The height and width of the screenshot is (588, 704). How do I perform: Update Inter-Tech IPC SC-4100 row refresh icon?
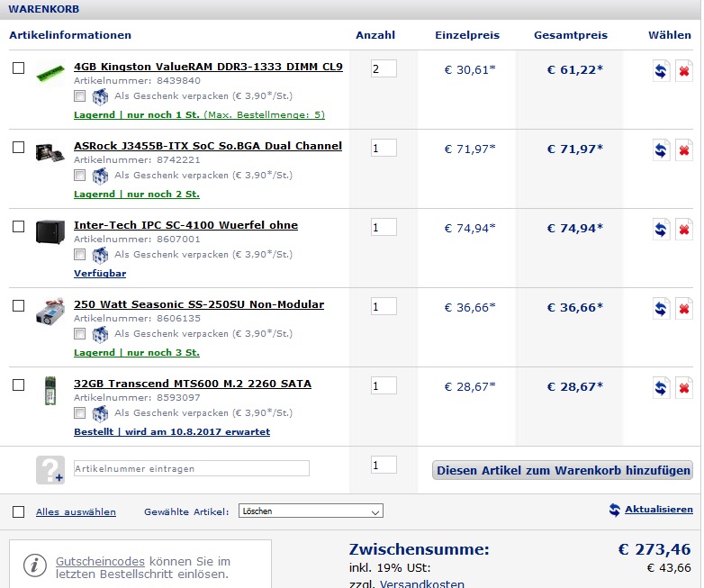click(x=661, y=229)
